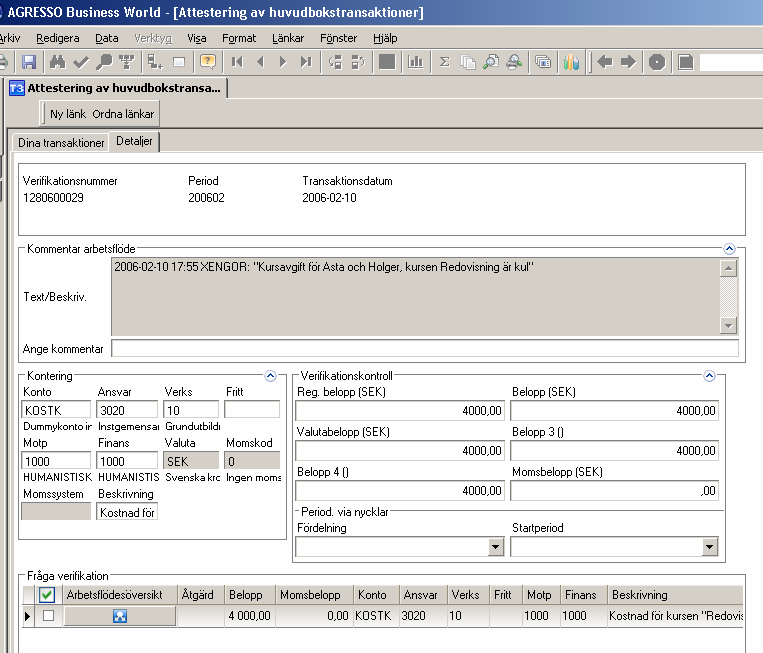Open the help speech bubble icon
The image size is (763, 653).
coord(208,62)
